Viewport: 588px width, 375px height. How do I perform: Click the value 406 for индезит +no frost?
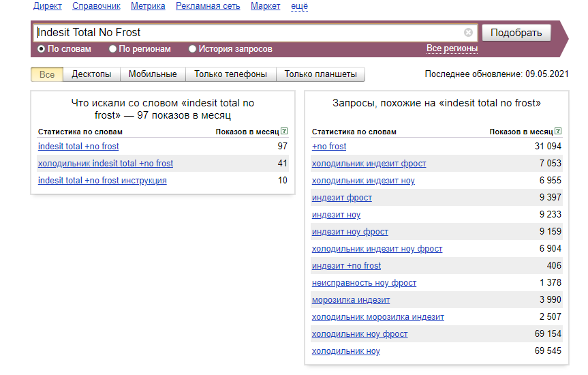coord(554,265)
